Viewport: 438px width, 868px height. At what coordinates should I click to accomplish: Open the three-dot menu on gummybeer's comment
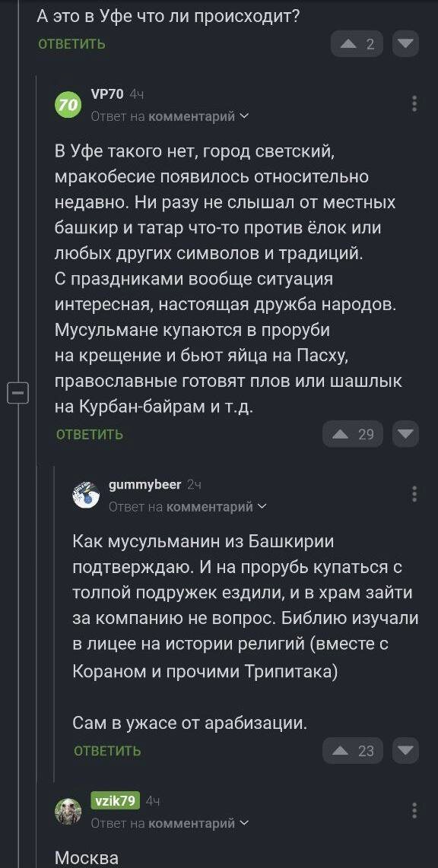(x=414, y=494)
